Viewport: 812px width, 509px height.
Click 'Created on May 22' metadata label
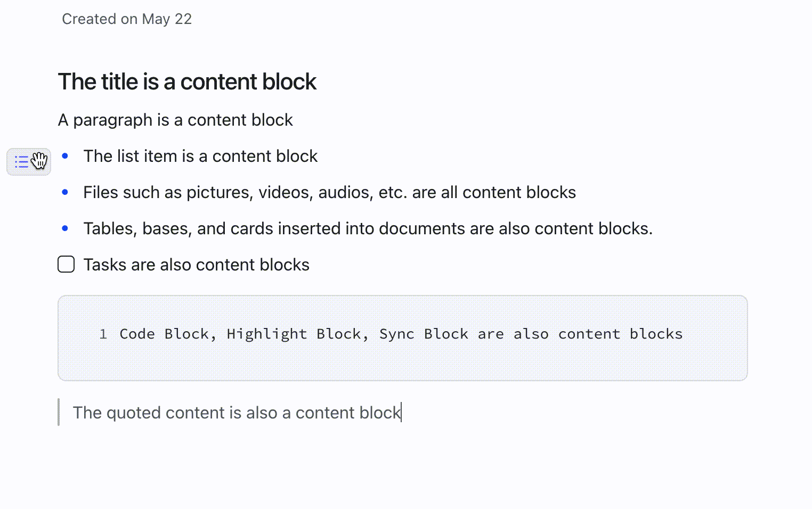[x=126, y=19]
